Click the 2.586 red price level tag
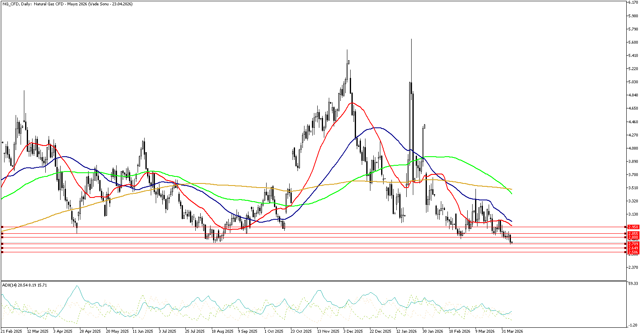 click(633, 252)
